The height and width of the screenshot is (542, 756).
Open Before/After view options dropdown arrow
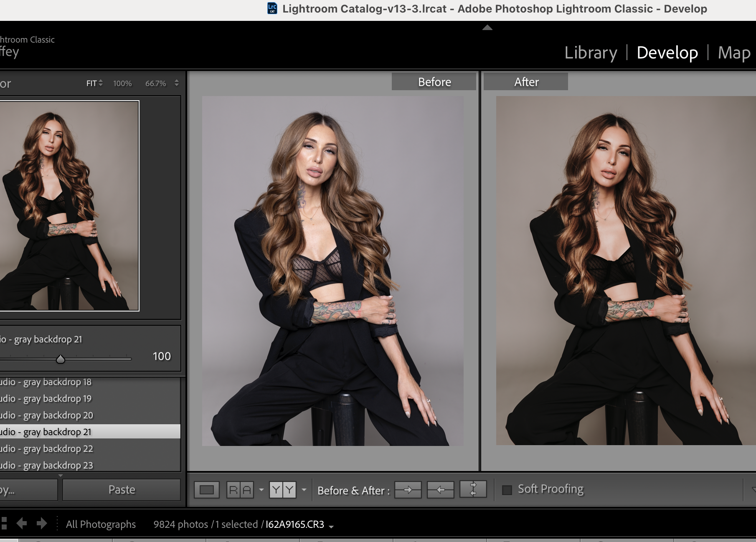[304, 490]
